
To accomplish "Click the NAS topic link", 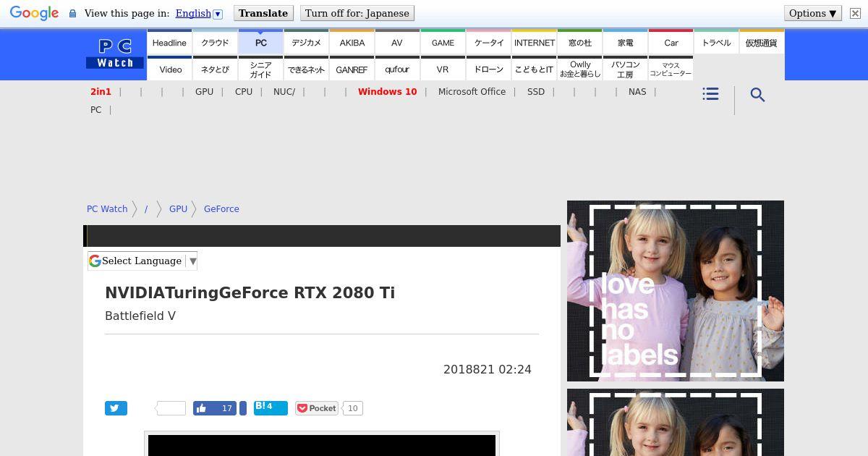I will 637,92.
